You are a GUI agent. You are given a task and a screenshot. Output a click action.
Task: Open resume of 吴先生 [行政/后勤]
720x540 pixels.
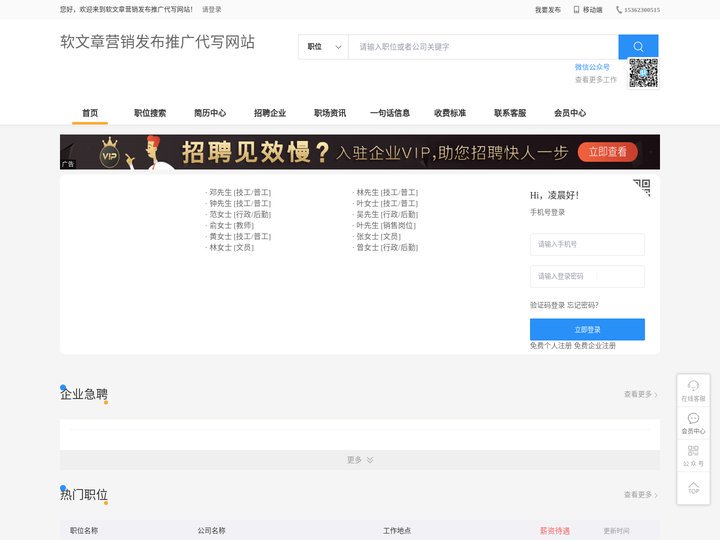click(387, 214)
